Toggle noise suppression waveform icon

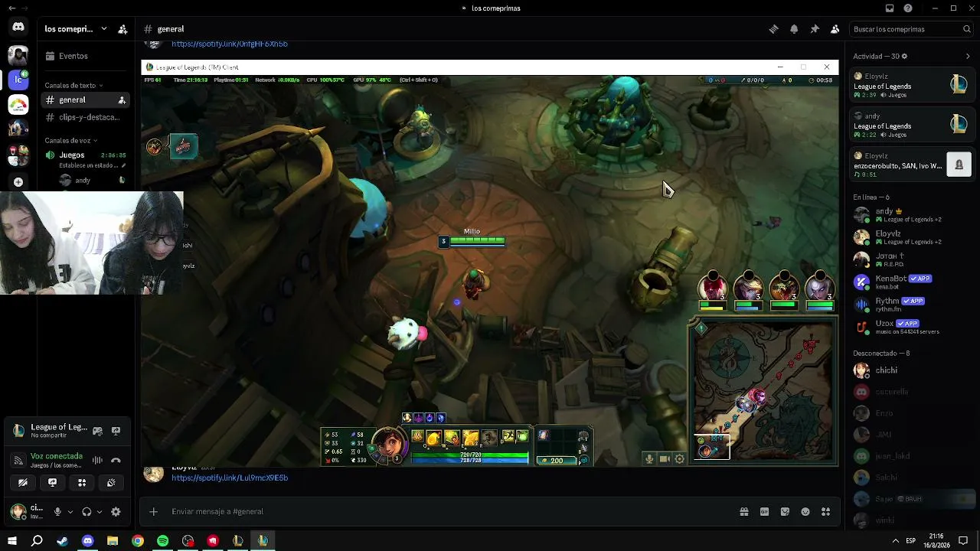pyautogui.click(x=97, y=460)
